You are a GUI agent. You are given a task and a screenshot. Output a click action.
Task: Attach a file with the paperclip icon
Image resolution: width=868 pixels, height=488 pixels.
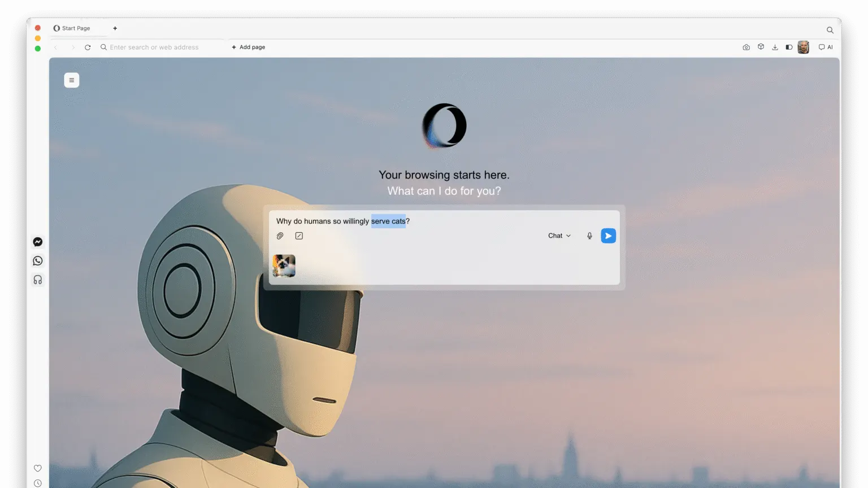click(280, 236)
